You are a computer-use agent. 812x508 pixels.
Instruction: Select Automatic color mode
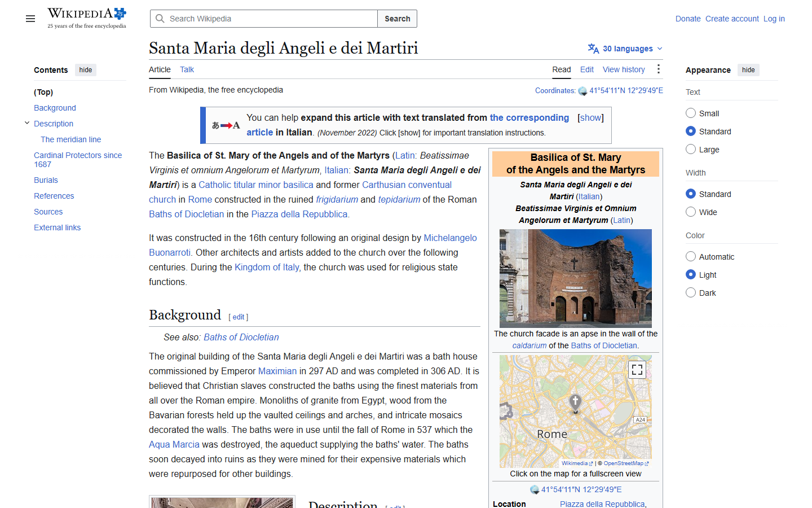tap(691, 256)
